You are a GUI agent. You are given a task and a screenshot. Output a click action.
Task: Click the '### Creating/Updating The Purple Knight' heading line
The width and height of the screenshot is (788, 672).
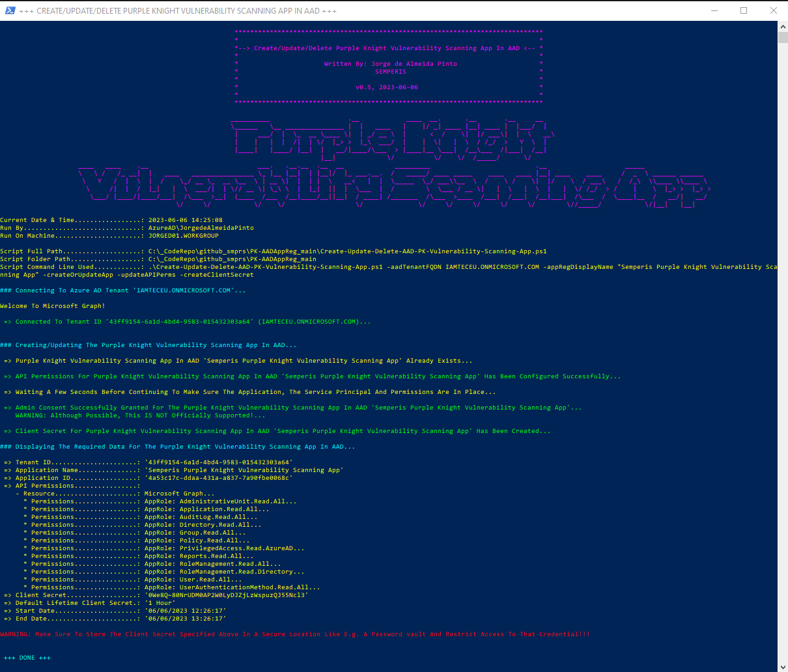coord(148,345)
